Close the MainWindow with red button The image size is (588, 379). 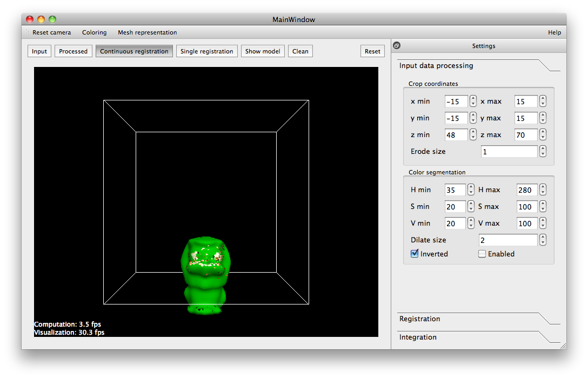(30, 19)
